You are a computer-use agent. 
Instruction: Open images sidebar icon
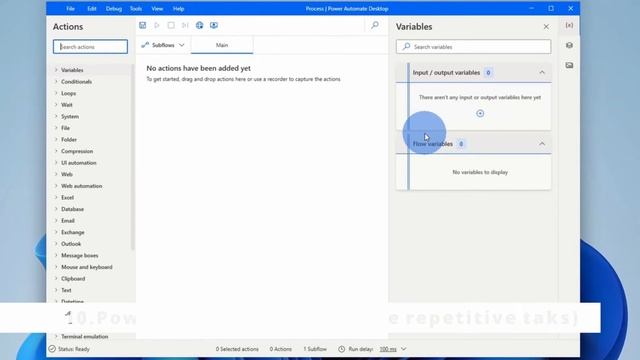pyautogui.click(x=569, y=65)
